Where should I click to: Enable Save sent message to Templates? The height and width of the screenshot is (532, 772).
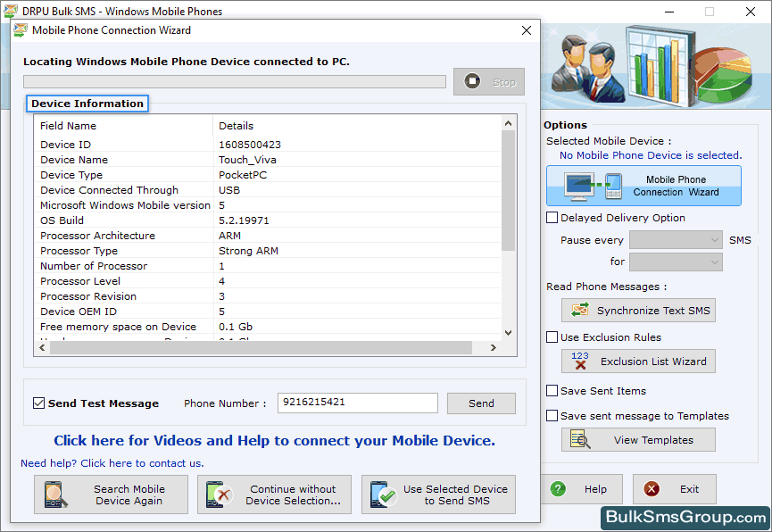tap(552, 416)
